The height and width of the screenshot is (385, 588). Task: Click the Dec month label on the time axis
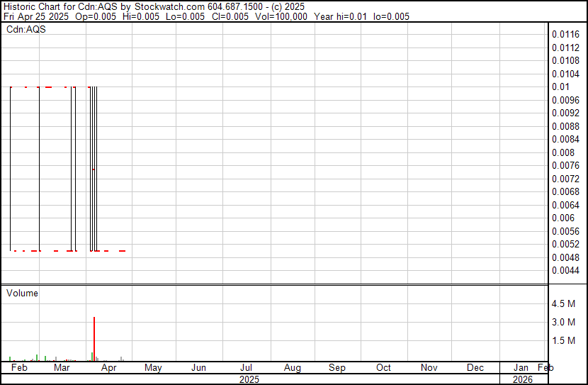475,367
